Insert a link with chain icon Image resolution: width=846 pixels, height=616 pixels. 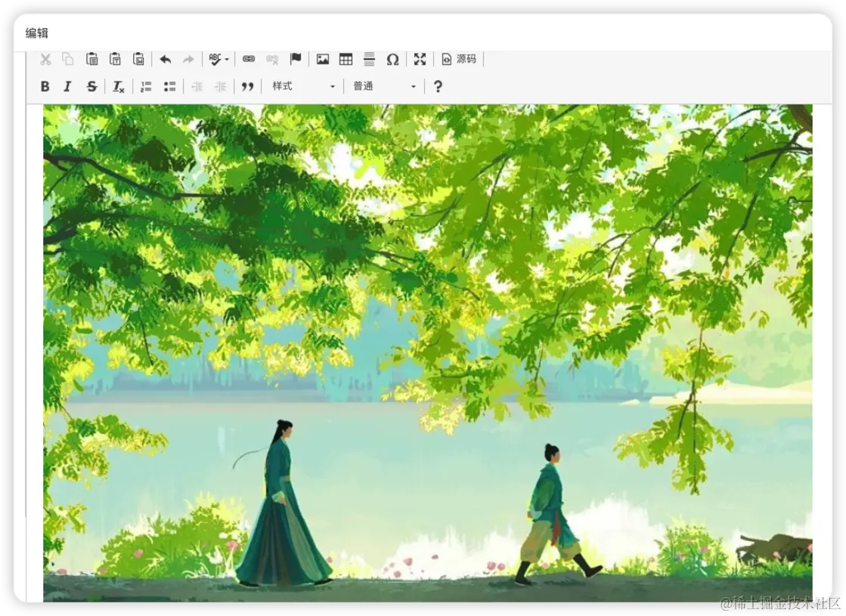pyautogui.click(x=249, y=59)
